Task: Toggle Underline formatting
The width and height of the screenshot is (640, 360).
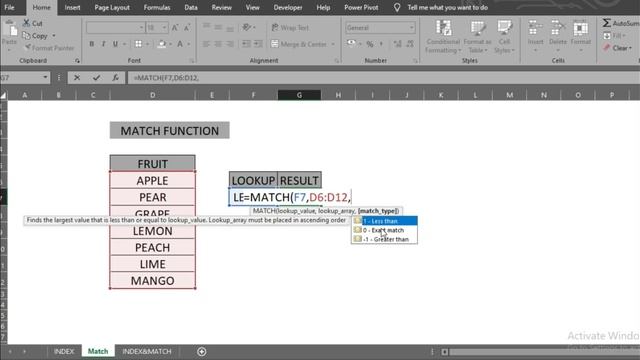Action: 115,44
